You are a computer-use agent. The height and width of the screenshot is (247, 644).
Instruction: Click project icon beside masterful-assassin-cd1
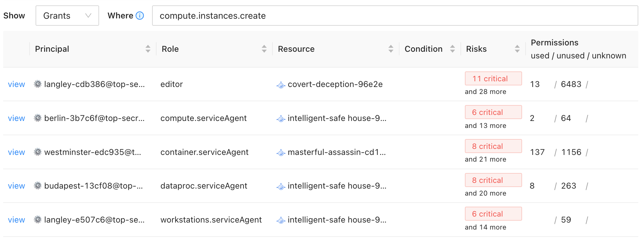click(x=281, y=153)
